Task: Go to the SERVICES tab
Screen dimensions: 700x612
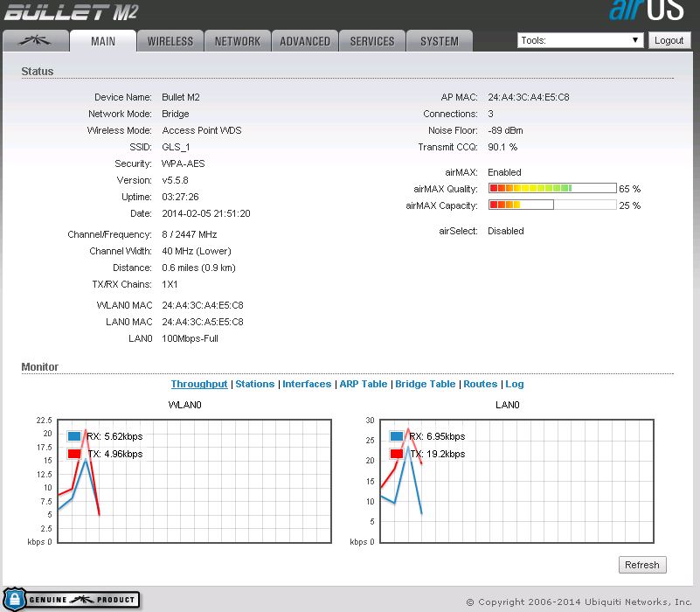Action: tap(372, 41)
